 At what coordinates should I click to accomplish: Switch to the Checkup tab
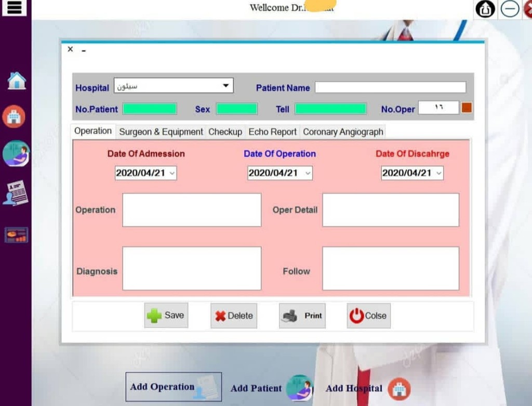click(x=225, y=132)
